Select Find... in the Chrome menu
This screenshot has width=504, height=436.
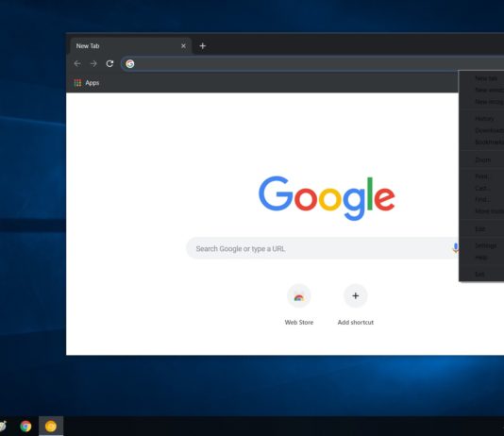(481, 199)
